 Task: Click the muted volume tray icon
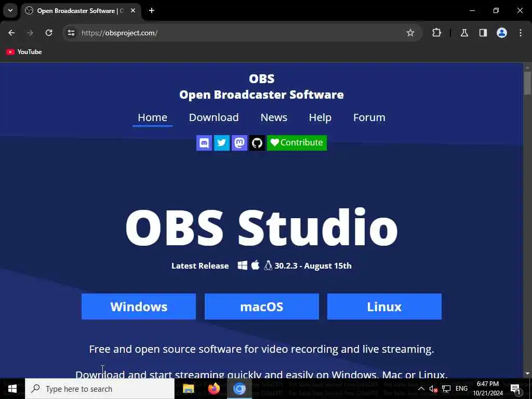point(433,389)
